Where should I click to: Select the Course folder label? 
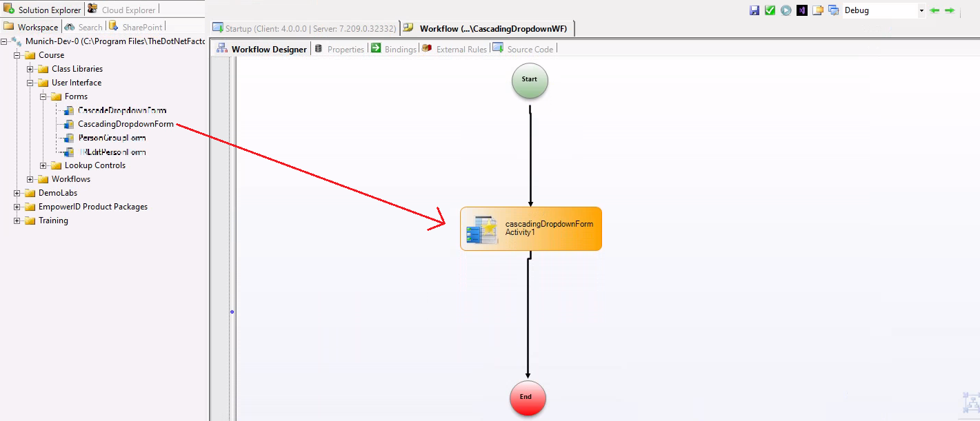[x=51, y=55]
